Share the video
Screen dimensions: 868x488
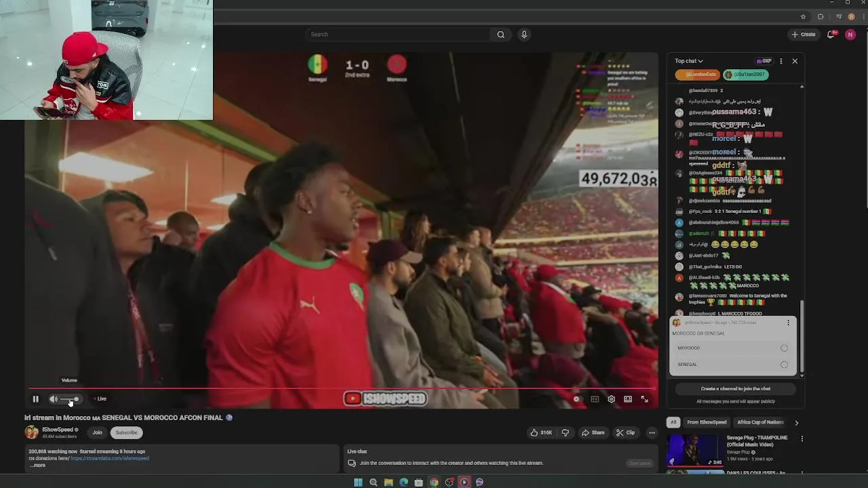593,432
